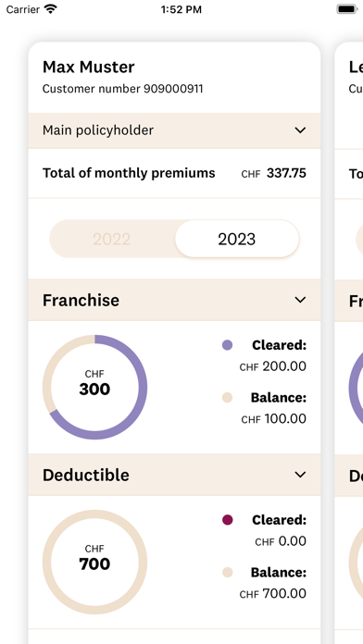The image size is (363, 644).
Task: Tap the Deductible CHF 700 donut chart
Action: (95, 563)
